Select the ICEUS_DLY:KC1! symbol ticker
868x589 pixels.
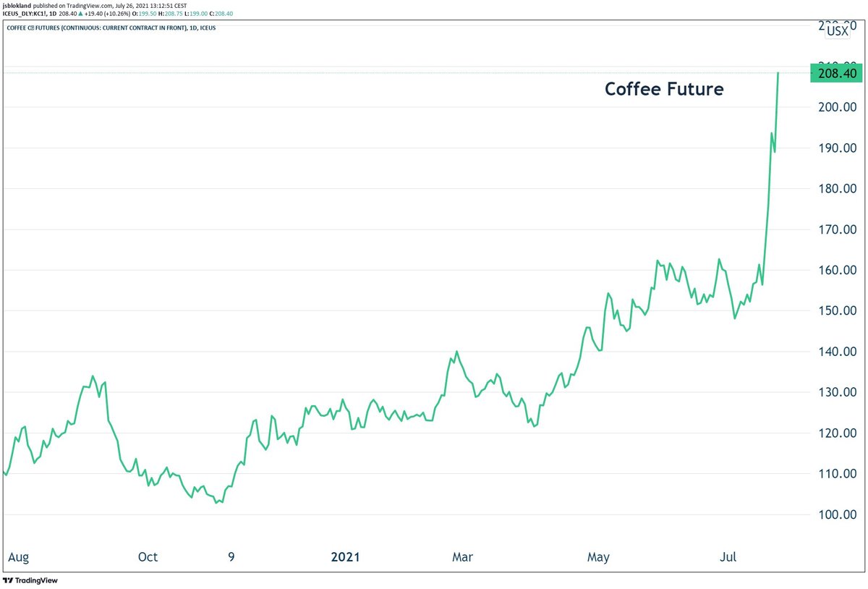(x=24, y=14)
